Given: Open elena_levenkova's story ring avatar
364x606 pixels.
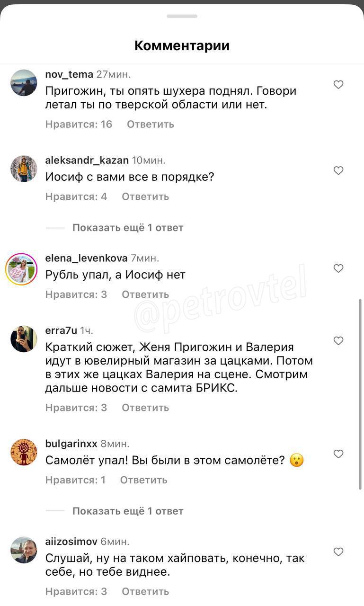Looking at the screenshot, I should coord(21,269).
